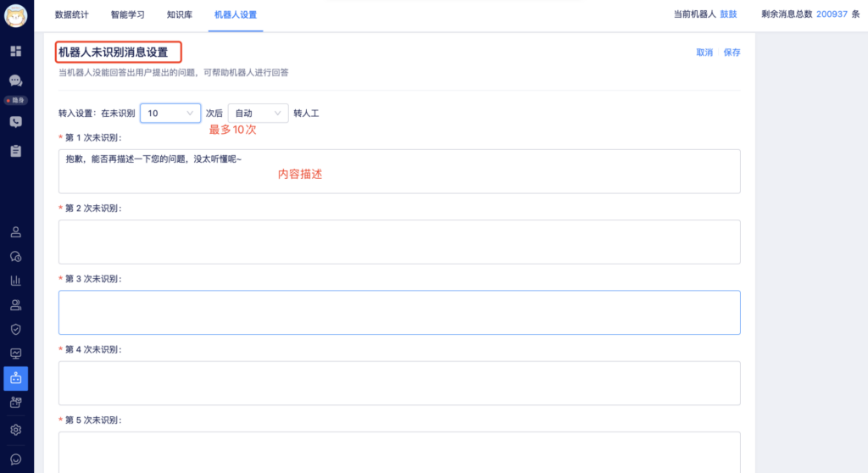The image size is (868, 473).
Task: Switch to the 数据统计 tab
Action: 71,14
